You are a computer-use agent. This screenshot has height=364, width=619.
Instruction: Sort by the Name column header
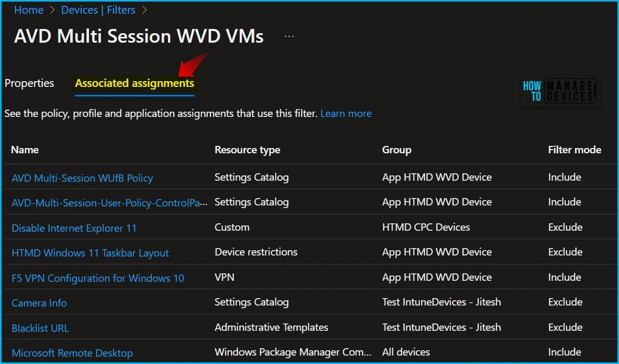pyautogui.click(x=25, y=150)
